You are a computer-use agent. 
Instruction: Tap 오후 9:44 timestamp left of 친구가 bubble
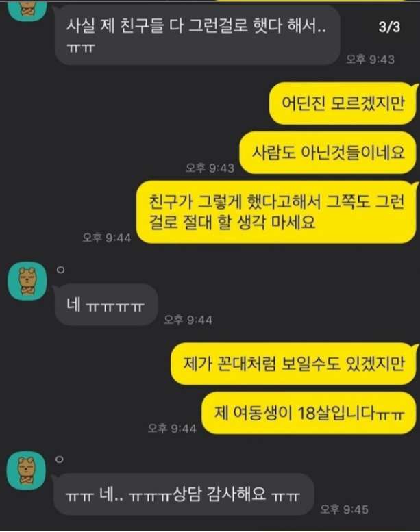[107, 238]
